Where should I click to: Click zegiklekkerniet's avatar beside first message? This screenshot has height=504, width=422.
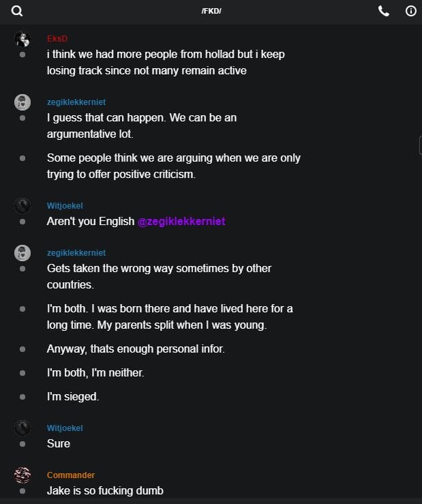22,102
